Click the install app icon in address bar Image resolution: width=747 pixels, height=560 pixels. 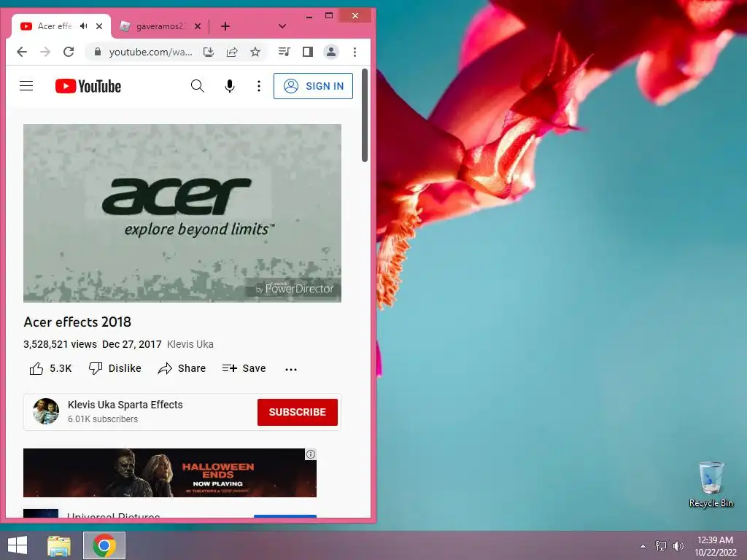[209, 52]
